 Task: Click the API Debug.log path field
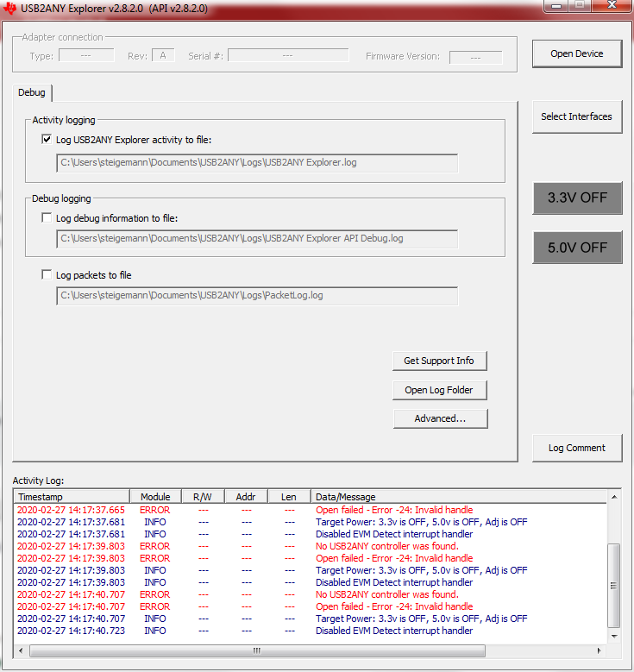click(x=257, y=239)
